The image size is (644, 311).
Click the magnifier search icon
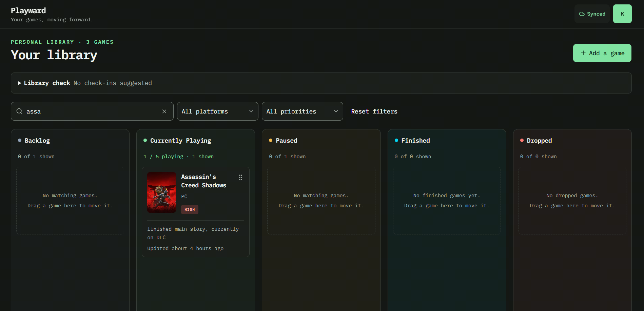coord(19,111)
